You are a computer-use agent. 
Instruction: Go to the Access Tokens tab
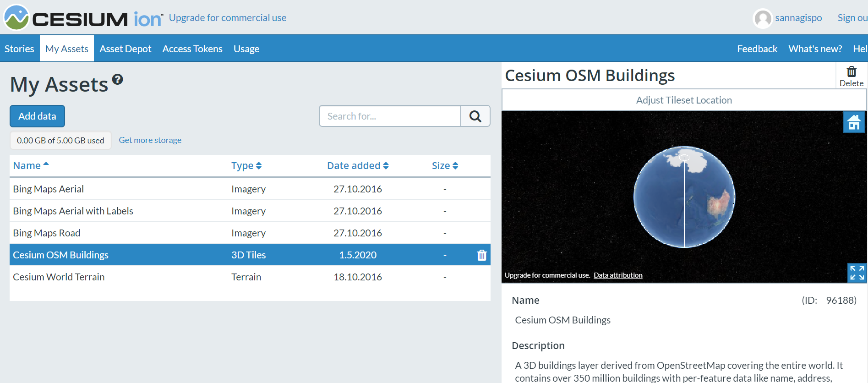(192, 49)
